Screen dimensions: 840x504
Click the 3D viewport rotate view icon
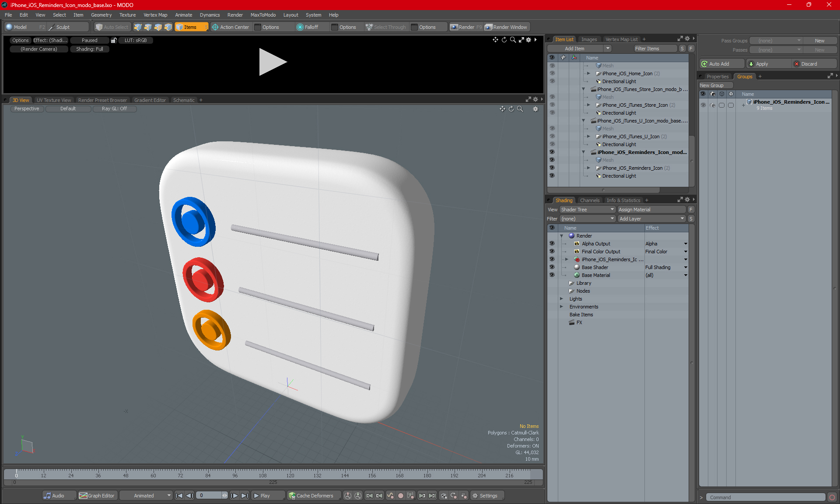(x=511, y=109)
